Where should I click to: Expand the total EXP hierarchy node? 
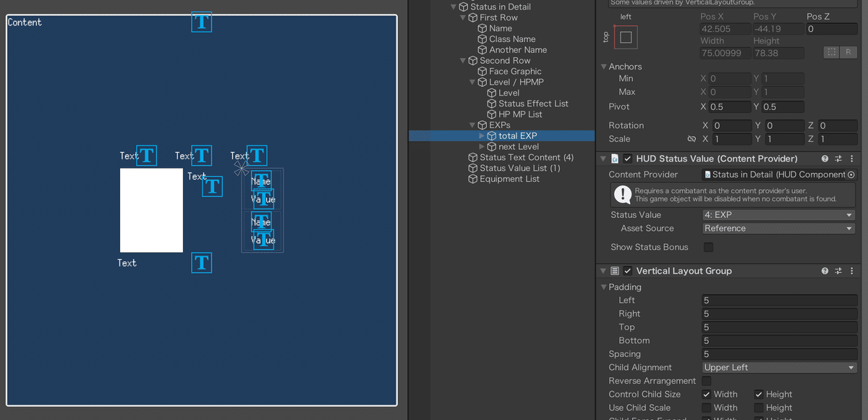point(482,136)
